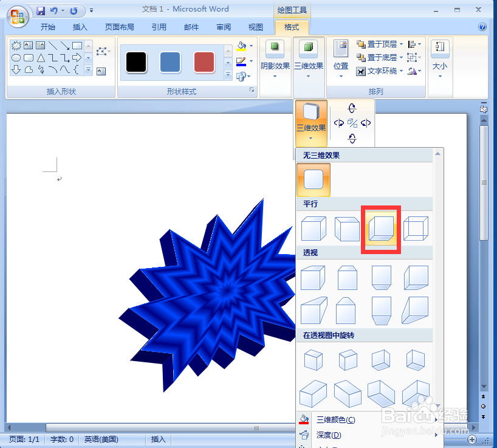This screenshot has height=448, width=497.
Task: Click 置于底层 button
Action: tap(379, 57)
